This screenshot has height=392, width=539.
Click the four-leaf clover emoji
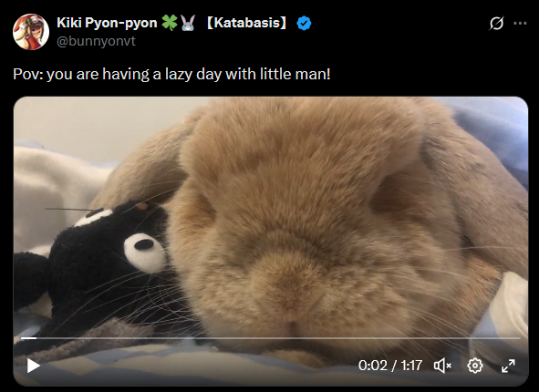pyautogui.click(x=170, y=23)
